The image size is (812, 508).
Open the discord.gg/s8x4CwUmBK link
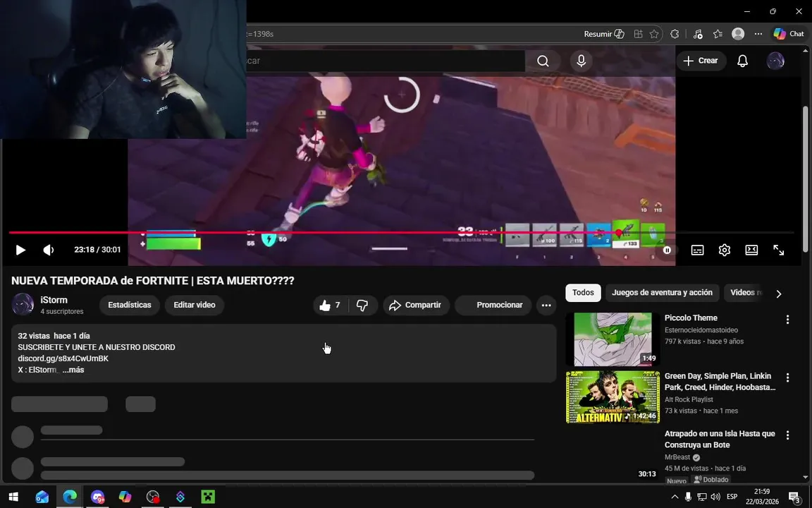coord(63,358)
